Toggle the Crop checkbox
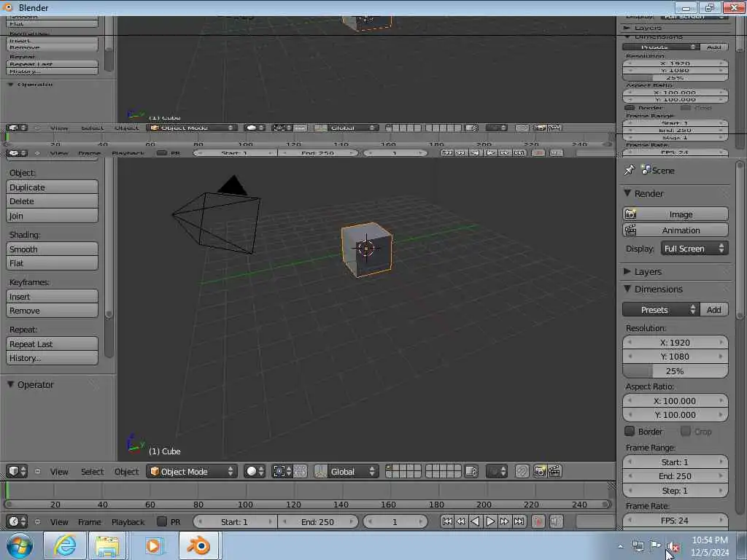The image size is (747, 560). (x=686, y=432)
